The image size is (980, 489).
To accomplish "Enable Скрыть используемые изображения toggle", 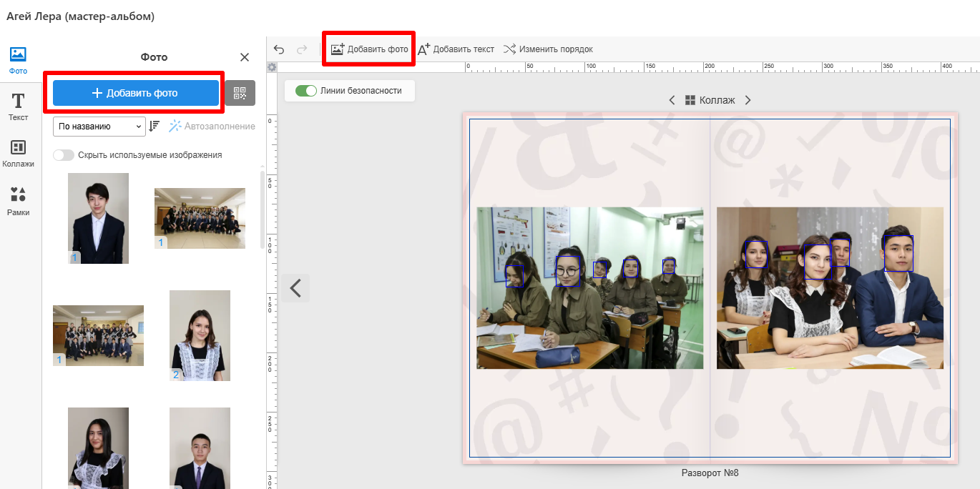I will pos(64,155).
